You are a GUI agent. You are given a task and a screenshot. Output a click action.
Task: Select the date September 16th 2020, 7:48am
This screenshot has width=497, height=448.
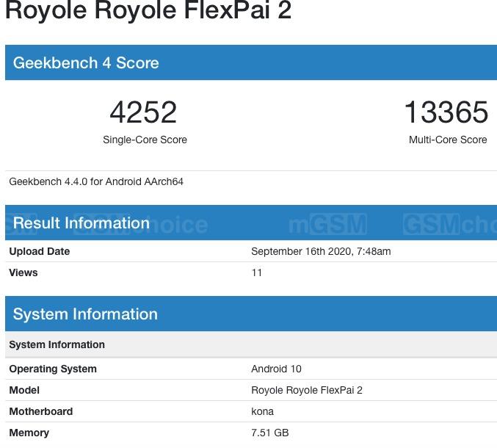[321, 251]
